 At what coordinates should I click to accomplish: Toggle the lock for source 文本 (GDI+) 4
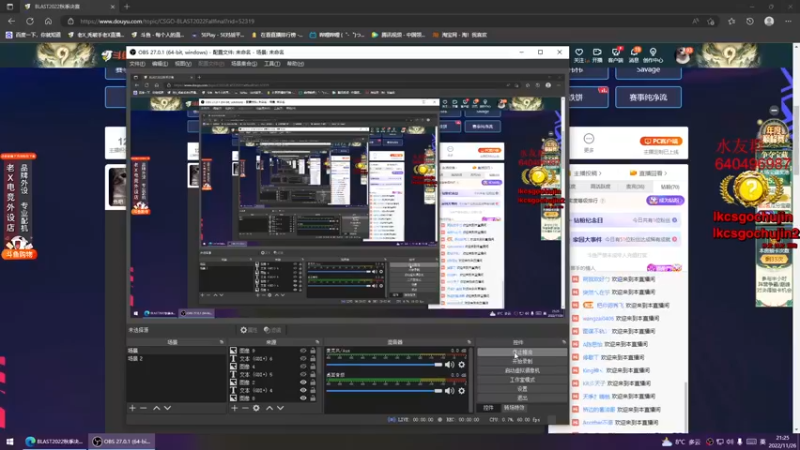click(313, 390)
